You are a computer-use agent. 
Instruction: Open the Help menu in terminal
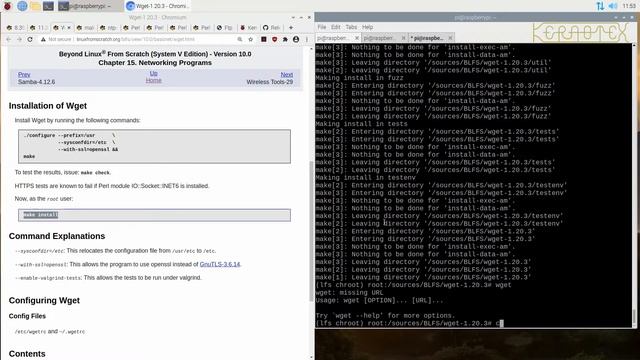pos(367,27)
